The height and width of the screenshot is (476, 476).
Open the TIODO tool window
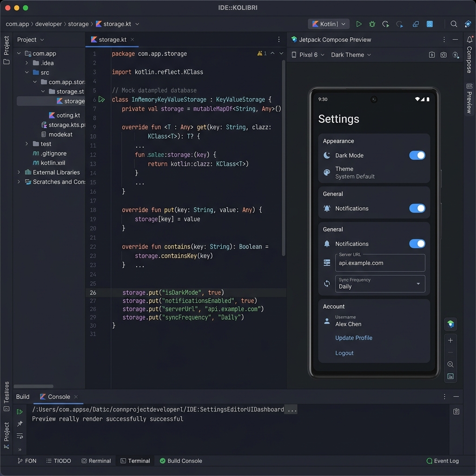tap(59, 461)
